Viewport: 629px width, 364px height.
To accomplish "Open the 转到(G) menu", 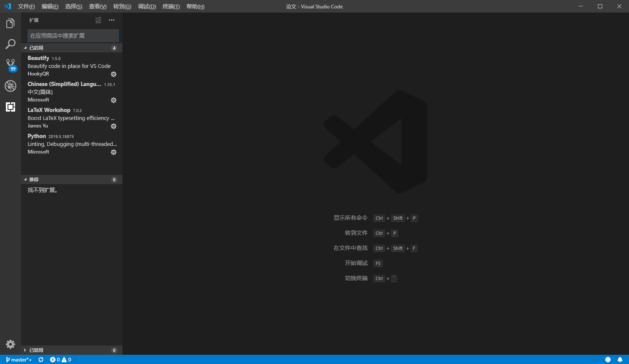I will click(x=122, y=6).
